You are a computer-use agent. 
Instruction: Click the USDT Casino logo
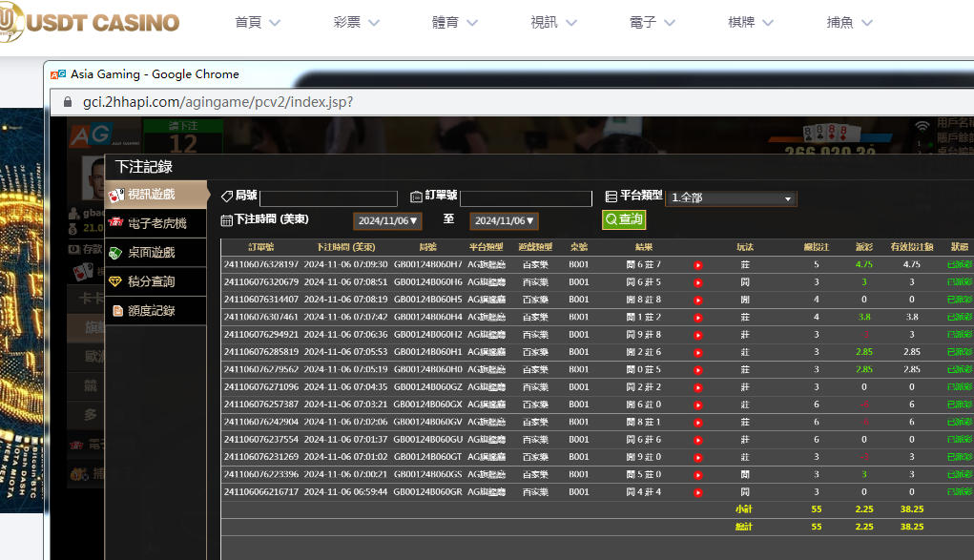click(x=91, y=21)
